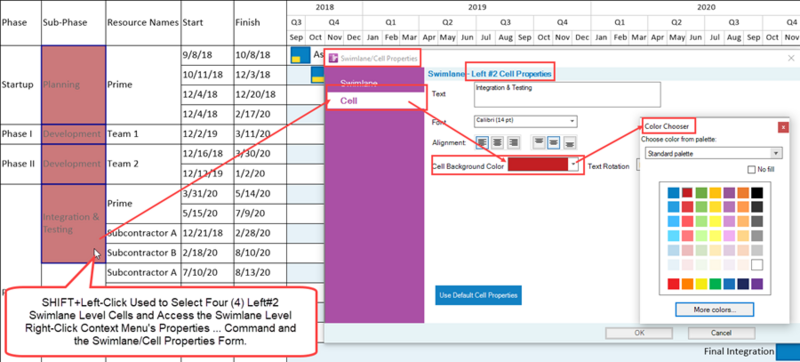Select the blue-yellow task bar starting 10/11/18

click(x=317, y=74)
